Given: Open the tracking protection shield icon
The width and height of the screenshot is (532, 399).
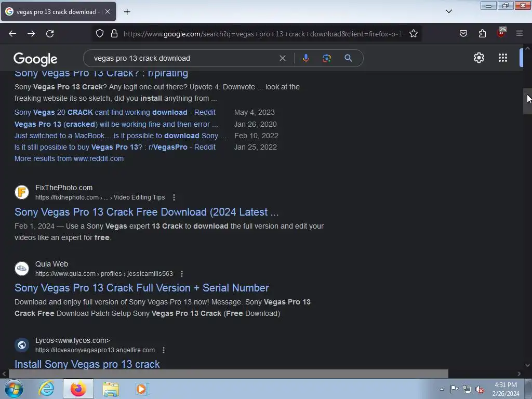Looking at the screenshot, I should (99, 34).
